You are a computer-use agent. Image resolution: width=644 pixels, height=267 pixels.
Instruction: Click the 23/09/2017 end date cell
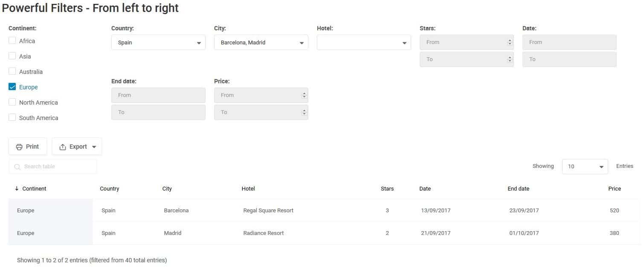(524, 211)
